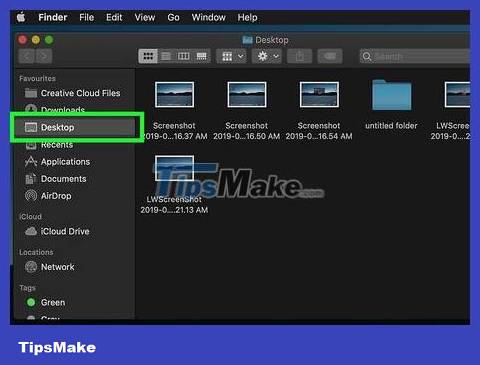The image size is (480, 365).
Task: Go back with the back arrow
Action: pyautogui.click(x=26, y=56)
